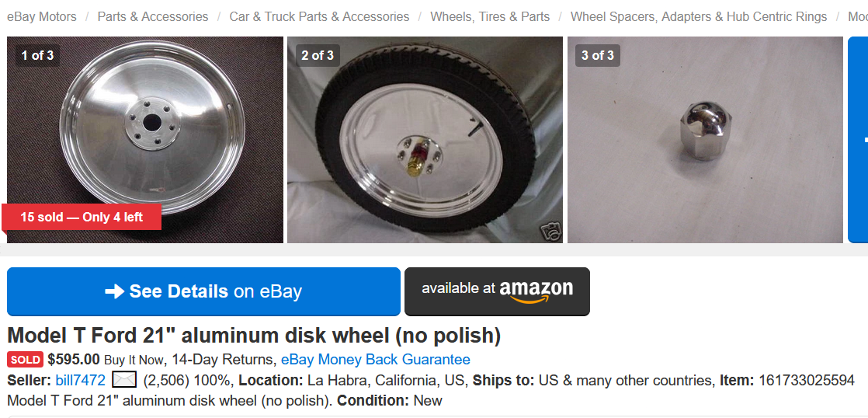Click the available at Amazon button
Viewport: 868px width, 418px height.
click(x=497, y=291)
